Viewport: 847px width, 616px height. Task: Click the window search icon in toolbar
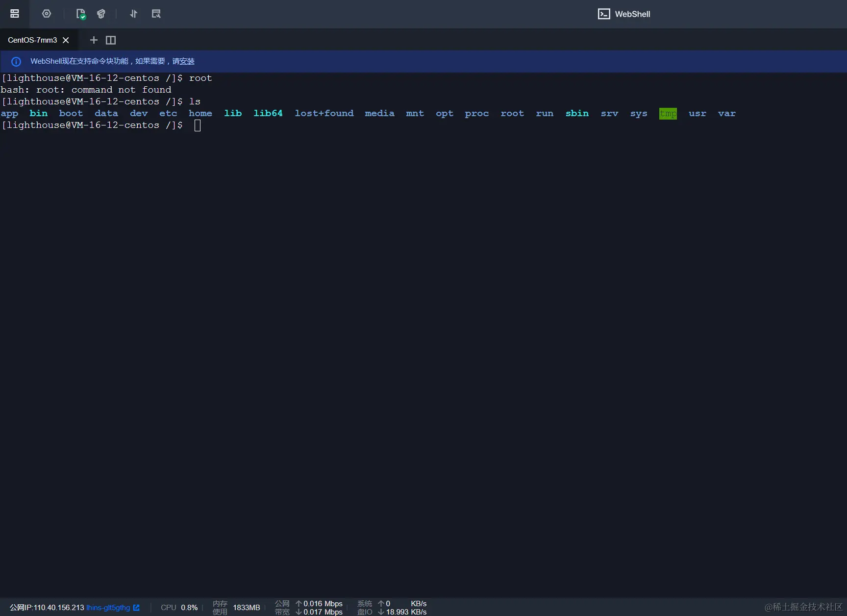pos(156,14)
